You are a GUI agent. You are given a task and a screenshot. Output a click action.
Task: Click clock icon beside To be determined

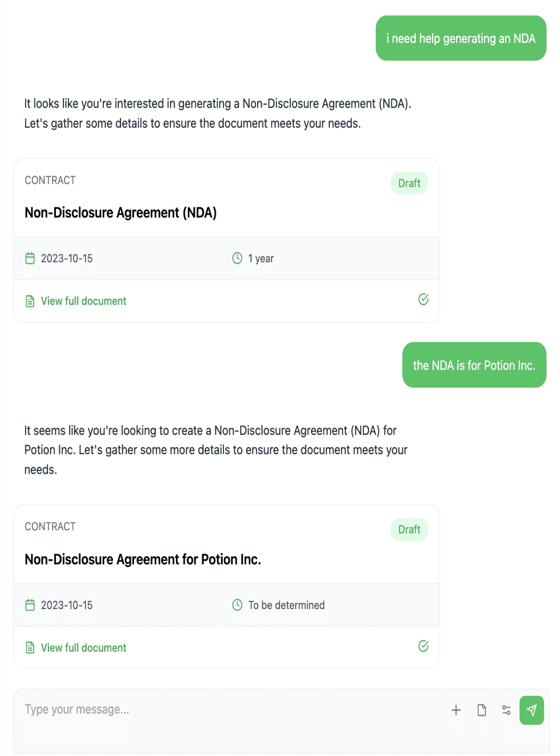tap(237, 605)
